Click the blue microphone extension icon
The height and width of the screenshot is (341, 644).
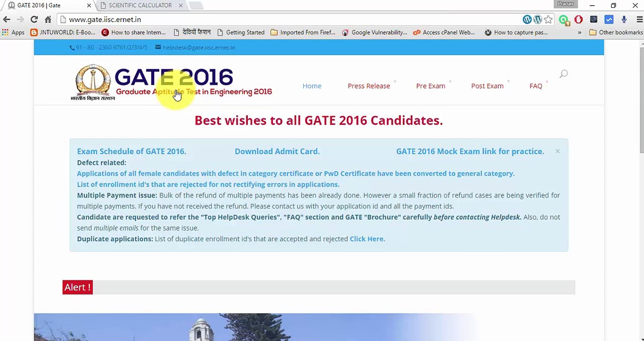[x=624, y=19]
